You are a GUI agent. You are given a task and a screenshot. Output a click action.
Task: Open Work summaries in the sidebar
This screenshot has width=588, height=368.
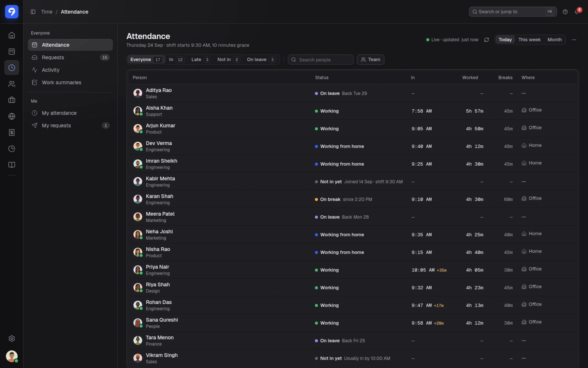click(x=70, y=82)
